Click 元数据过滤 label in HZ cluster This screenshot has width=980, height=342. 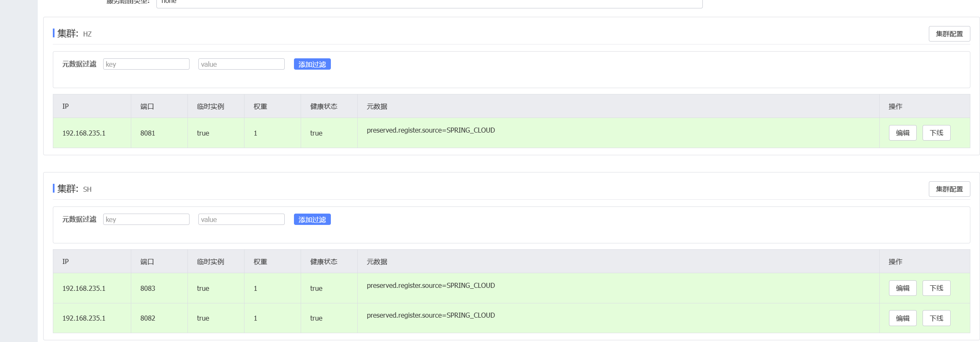[x=79, y=64]
